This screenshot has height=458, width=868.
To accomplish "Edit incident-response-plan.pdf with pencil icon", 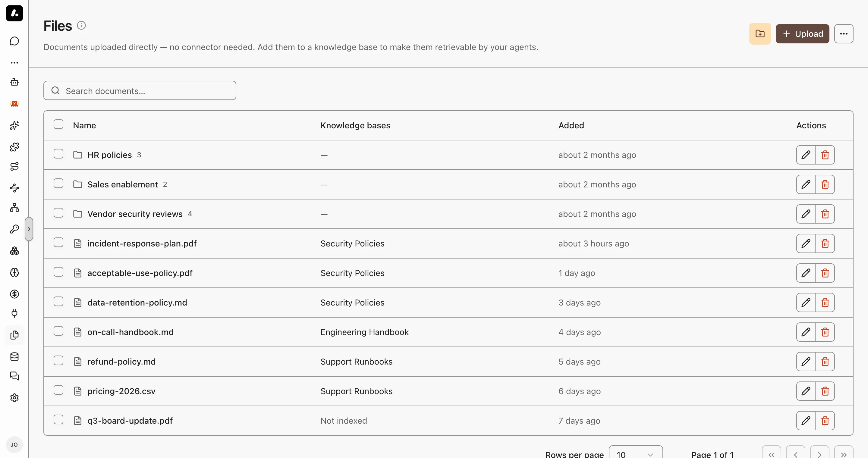I will (806, 243).
